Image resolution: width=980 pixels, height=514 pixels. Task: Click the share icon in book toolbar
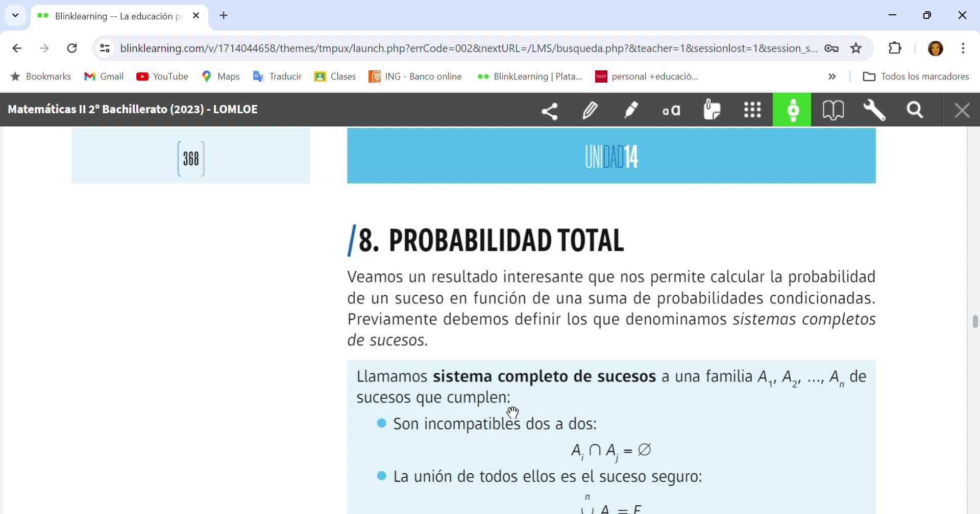(x=549, y=110)
